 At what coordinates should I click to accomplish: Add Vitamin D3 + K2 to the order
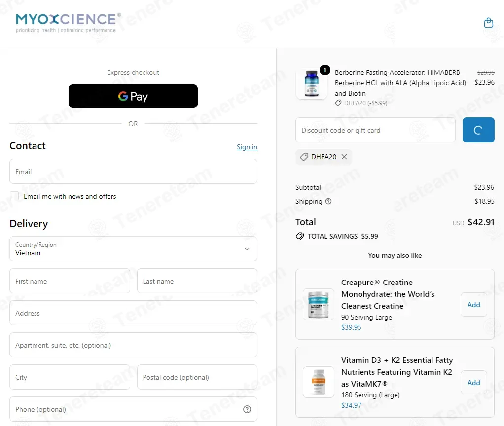473,383
